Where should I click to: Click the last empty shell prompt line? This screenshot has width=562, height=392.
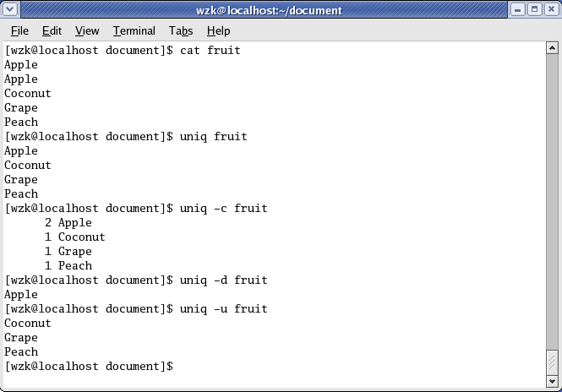pos(89,366)
